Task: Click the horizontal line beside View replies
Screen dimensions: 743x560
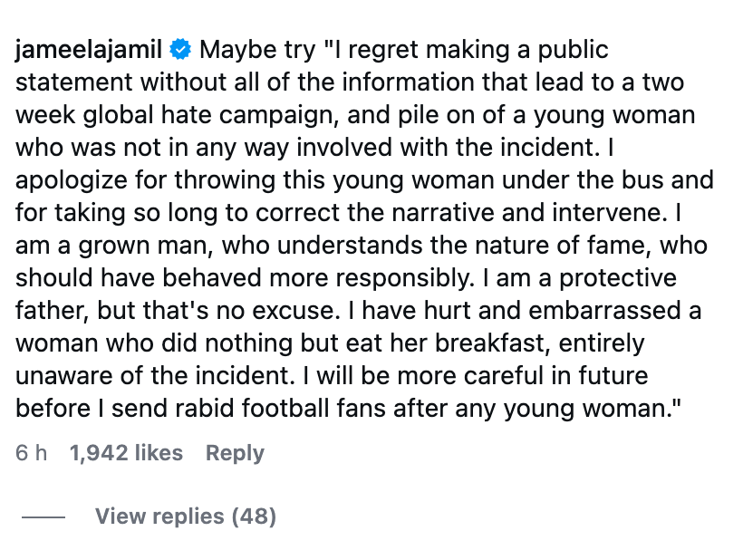Action: point(43,517)
